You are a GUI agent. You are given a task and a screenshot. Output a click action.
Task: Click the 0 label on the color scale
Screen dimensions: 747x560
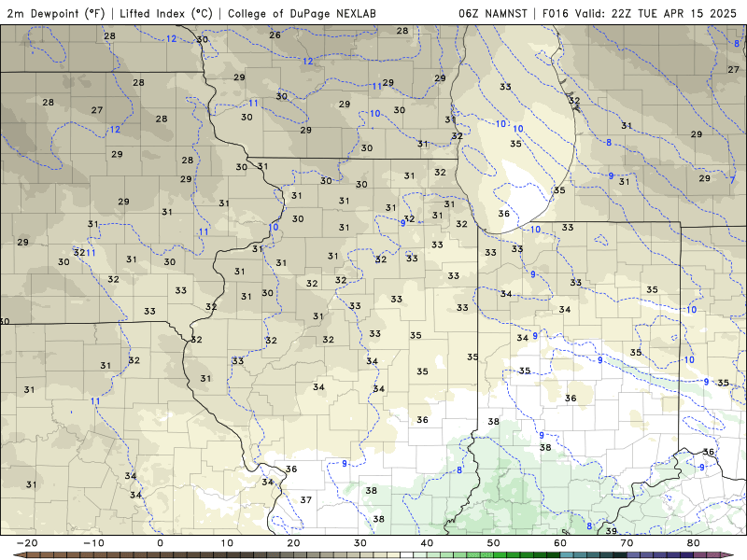[x=160, y=543]
